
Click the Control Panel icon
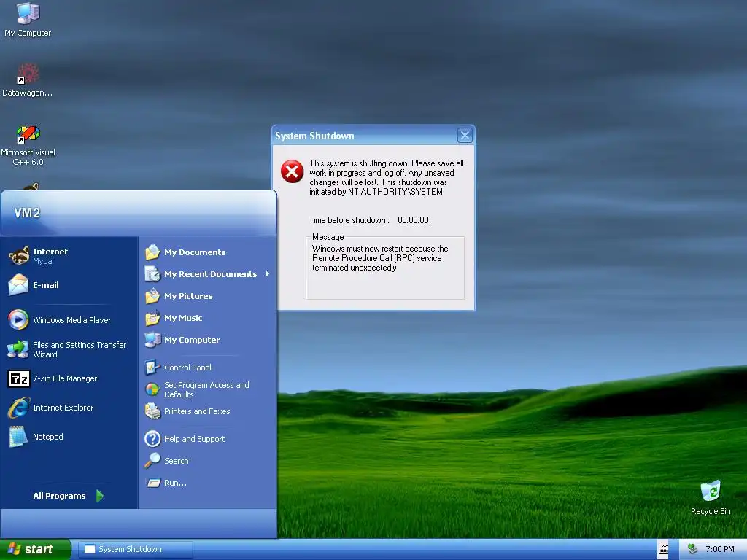point(152,367)
